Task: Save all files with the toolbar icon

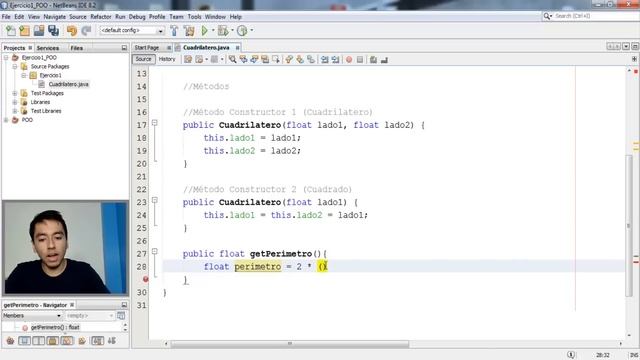Action: [53, 31]
